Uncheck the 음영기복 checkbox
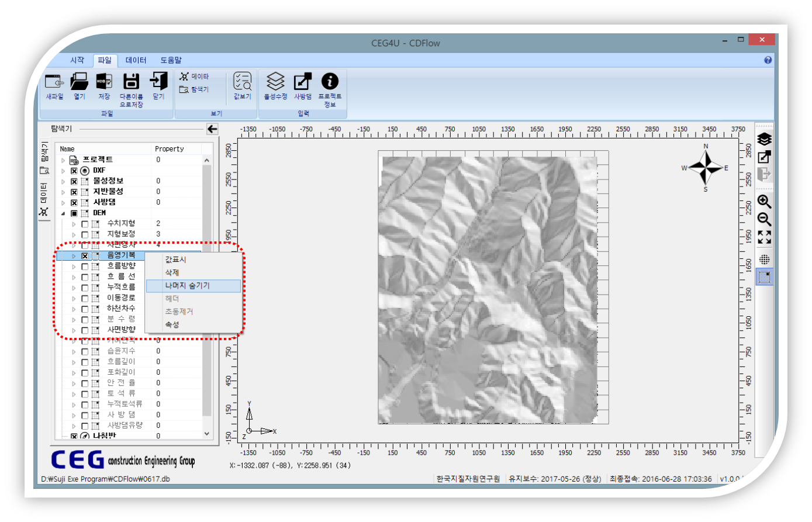The height and width of the screenshot is (522, 812). click(85, 256)
